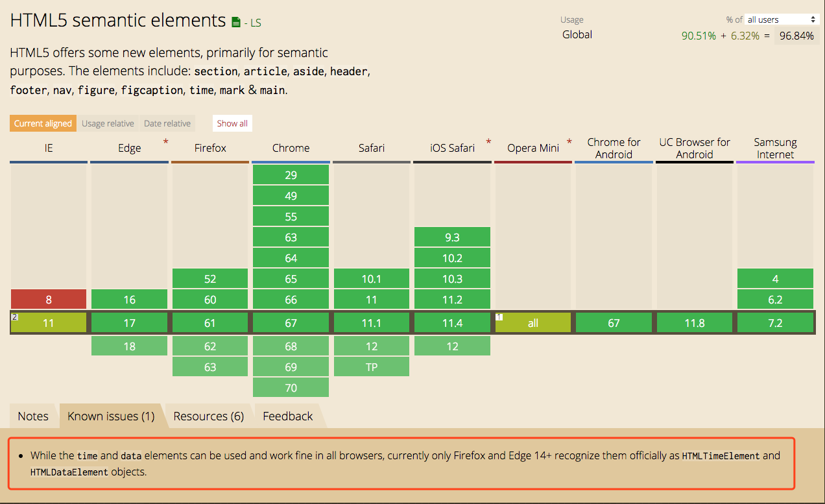Select the Samsung Internet column header

coord(775,148)
